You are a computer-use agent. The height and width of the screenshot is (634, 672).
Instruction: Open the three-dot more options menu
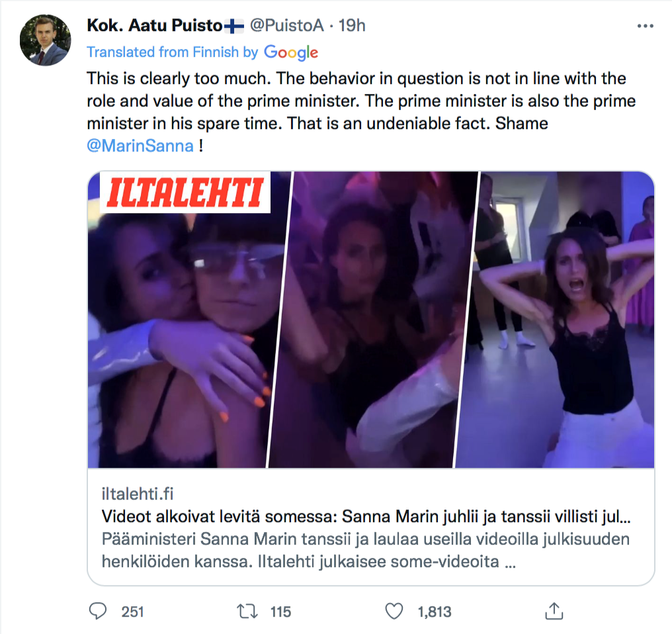[x=644, y=26]
